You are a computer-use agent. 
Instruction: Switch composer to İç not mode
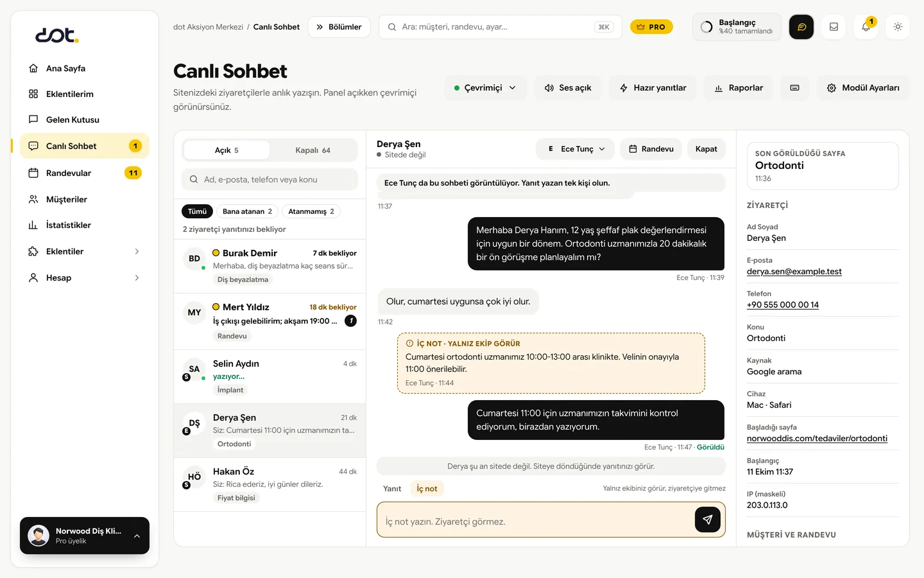point(427,489)
